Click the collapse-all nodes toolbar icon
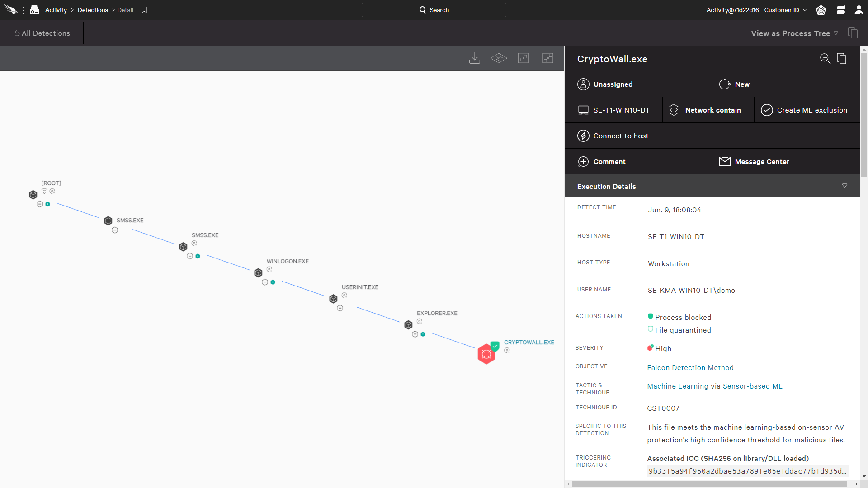868x488 pixels. [548, 58]
